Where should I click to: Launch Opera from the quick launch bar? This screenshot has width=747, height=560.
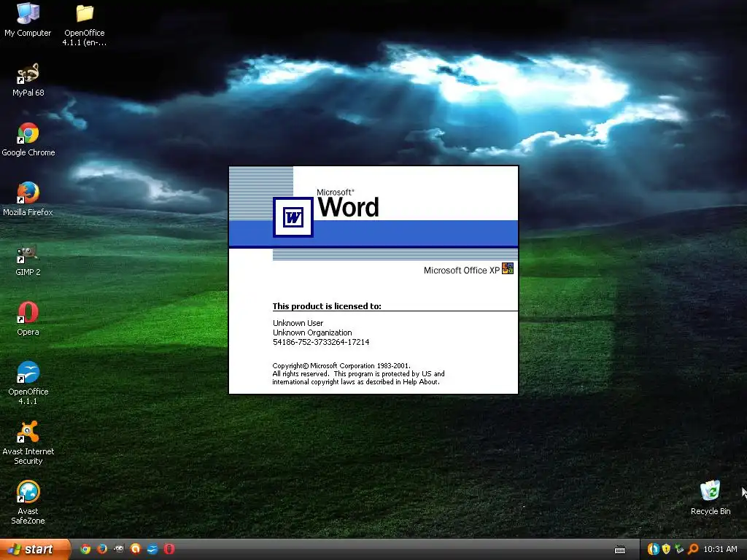point(169,549)
